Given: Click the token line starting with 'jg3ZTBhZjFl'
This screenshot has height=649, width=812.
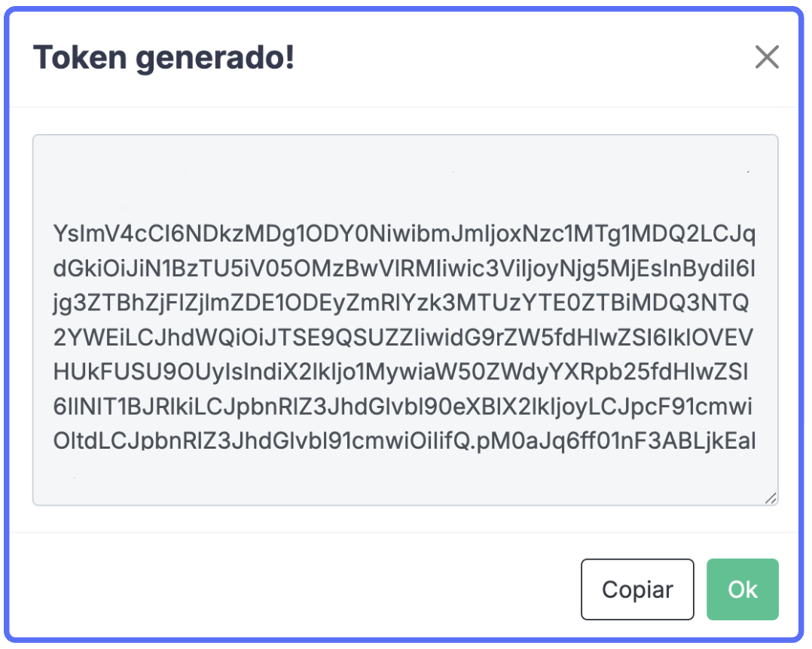Looking at the screenshot, I should pos(404,303).
